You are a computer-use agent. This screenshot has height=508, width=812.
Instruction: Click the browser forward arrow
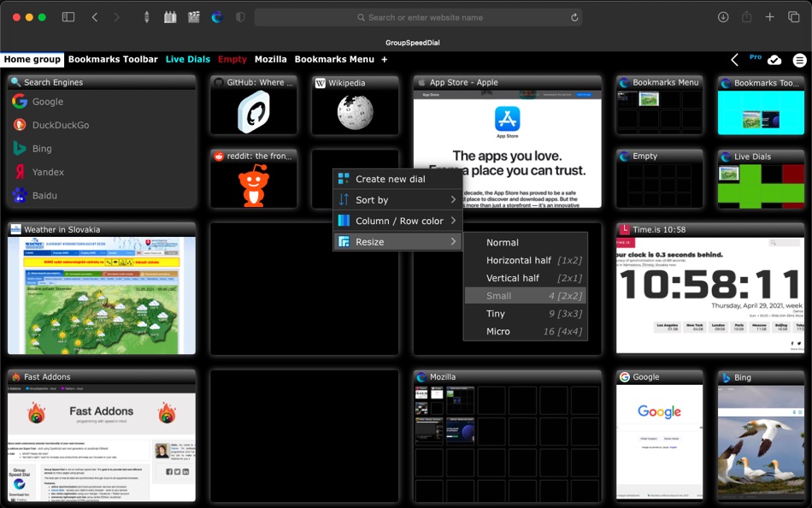pyautogui.click(x=116, y=17)
